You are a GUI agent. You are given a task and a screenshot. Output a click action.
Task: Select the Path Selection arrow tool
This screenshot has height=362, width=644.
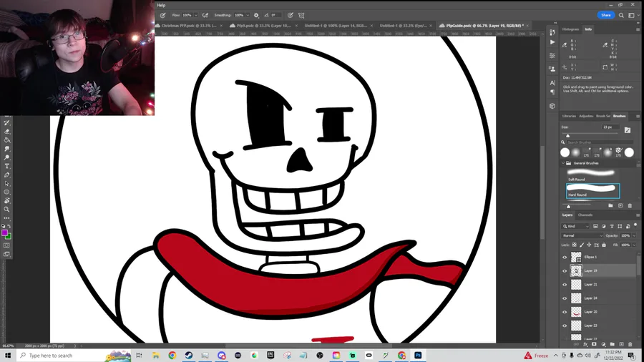tap(7, 183)
